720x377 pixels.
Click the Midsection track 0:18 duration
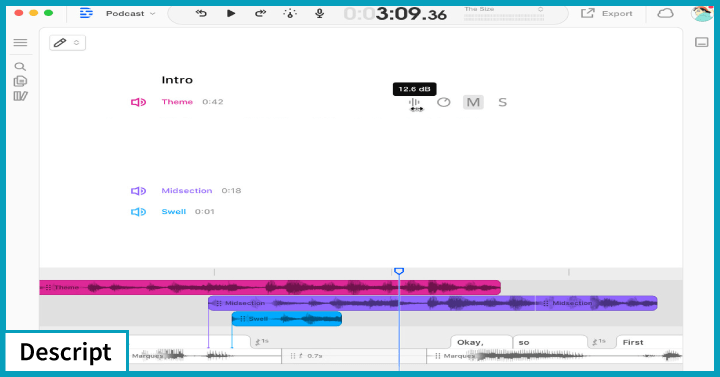coord(231,191)
